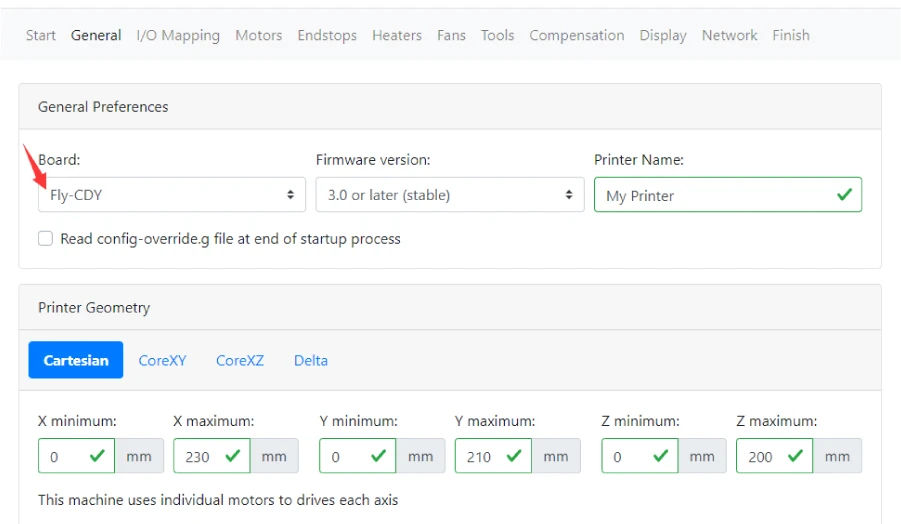Switch to CoreXY printer geometry
Screen dimensions: 901x524
162,360
